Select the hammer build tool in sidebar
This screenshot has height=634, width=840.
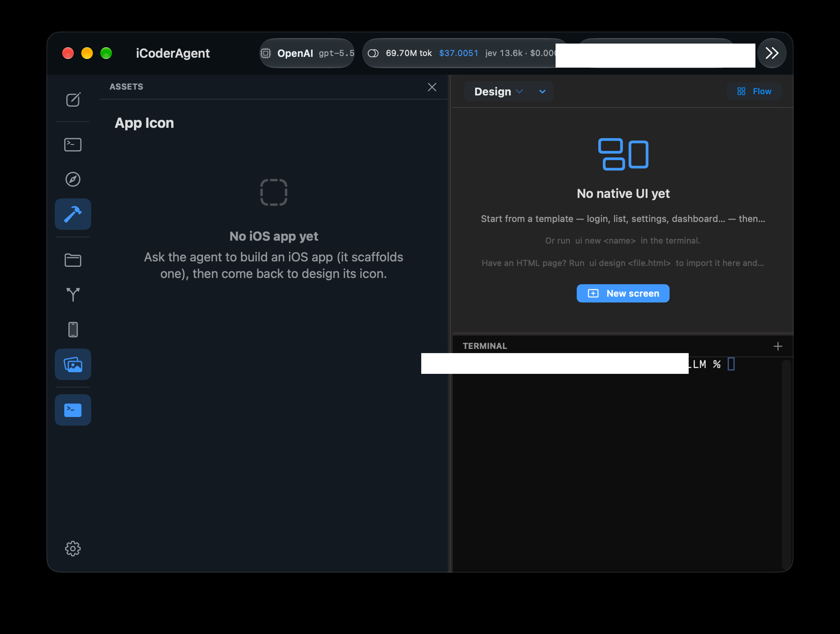(73, 214)
